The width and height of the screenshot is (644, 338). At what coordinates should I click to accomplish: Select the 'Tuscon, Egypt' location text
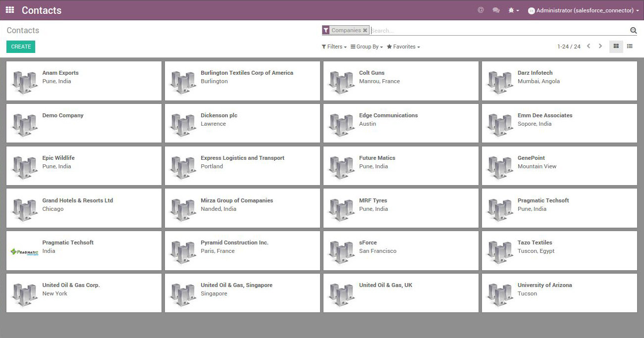point(536,251)
